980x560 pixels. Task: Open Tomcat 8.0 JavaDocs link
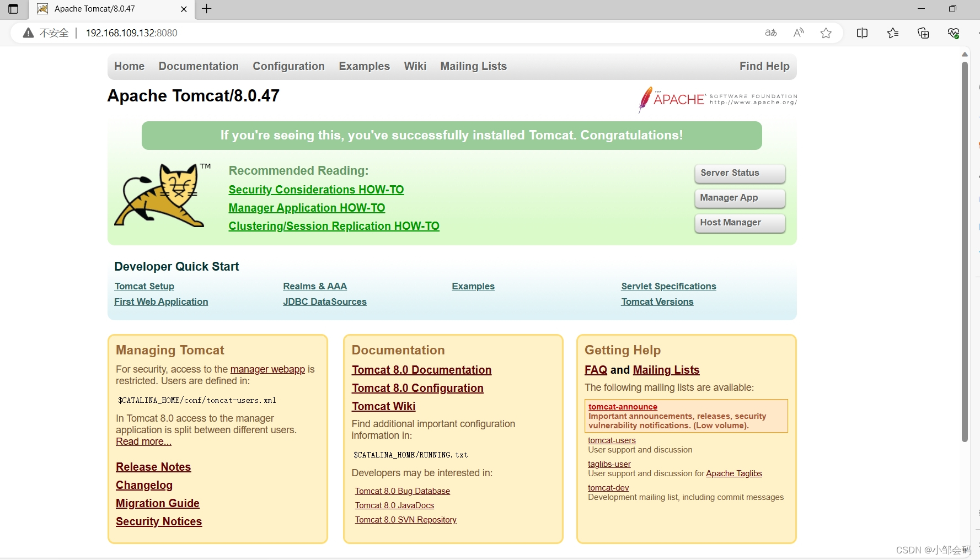click(394, 505)
